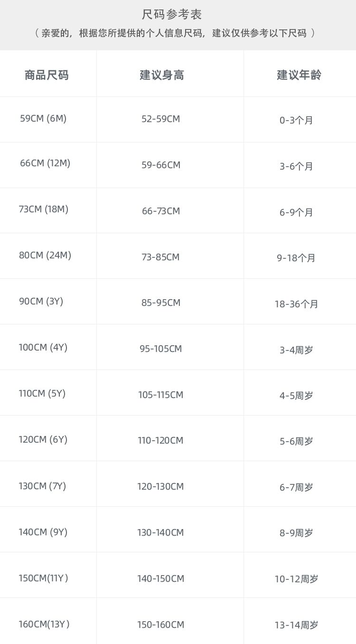Click the 150CM(11Y) size cell

[44, 578]
